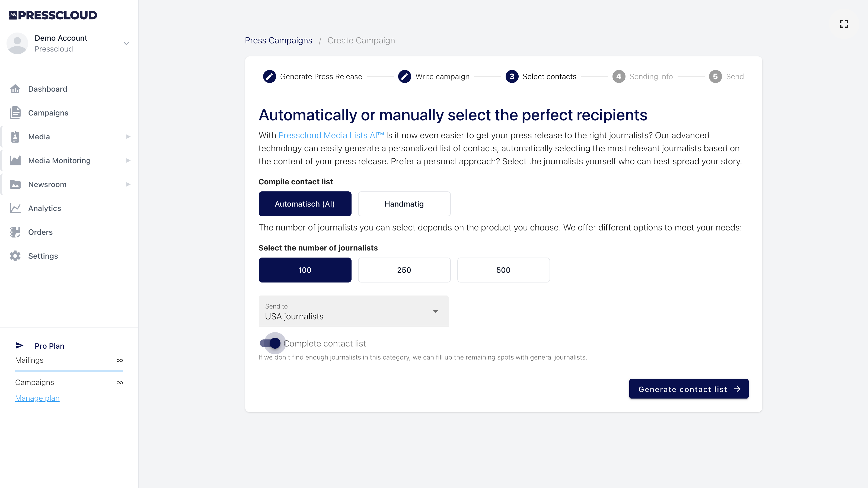Select 250 journalists option
This screenshot has height=488, width=868.
pos(404,270)
